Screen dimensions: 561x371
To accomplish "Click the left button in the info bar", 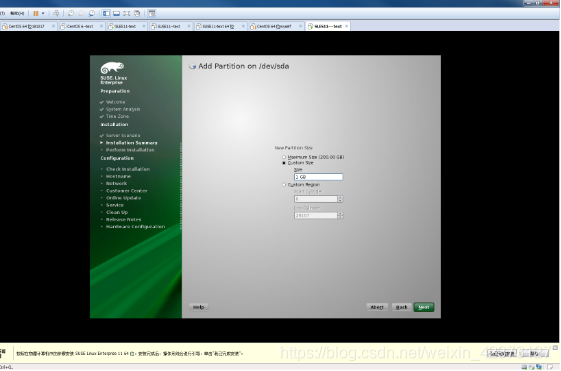I will pos(502,353).
